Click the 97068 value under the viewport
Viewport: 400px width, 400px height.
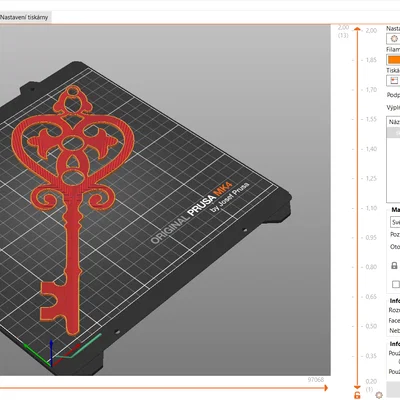pyautogui.click(x=315, y=380)
